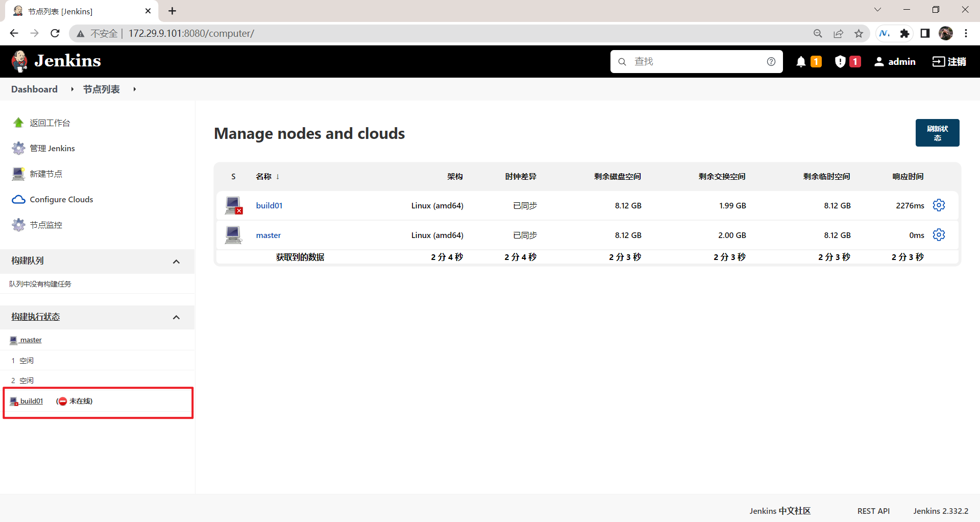This screenshot has width=980, height=522.
Task: Open 管理 Jenkins in the sidebar
Action: pyautogui.click(x=53, y=148)
